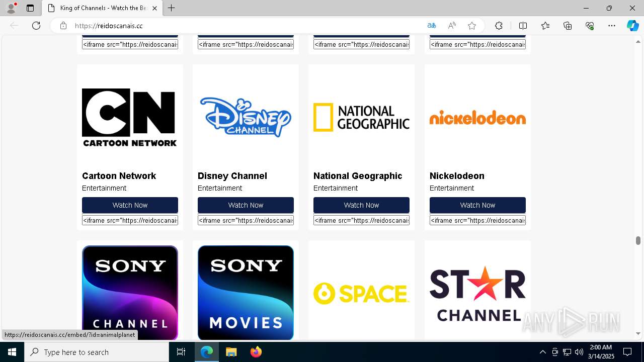This screenshot has width=644, height=362.
Task: Watch Now for Cartoon Network
Action: (130, 205)
